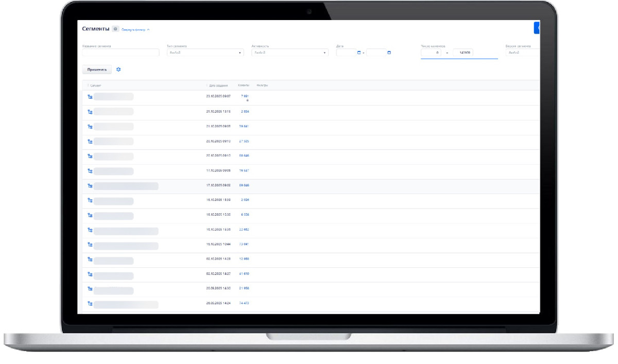The height and width of the screenshot is (364, 618).
Task: Open the Версия сегмента dropdown
Action: point(522,53)
